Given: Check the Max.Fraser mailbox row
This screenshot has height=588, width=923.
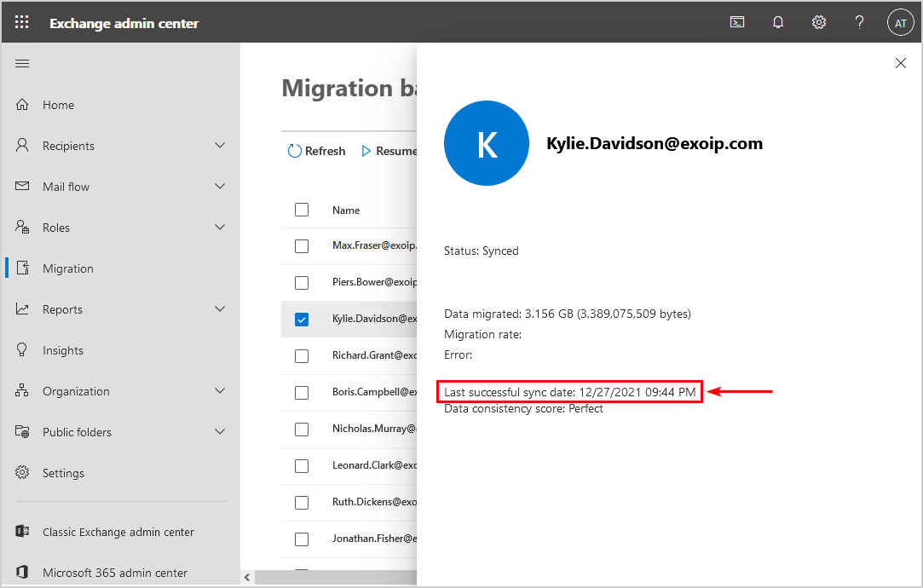Looking at the screenshot, I should [301, 246].
